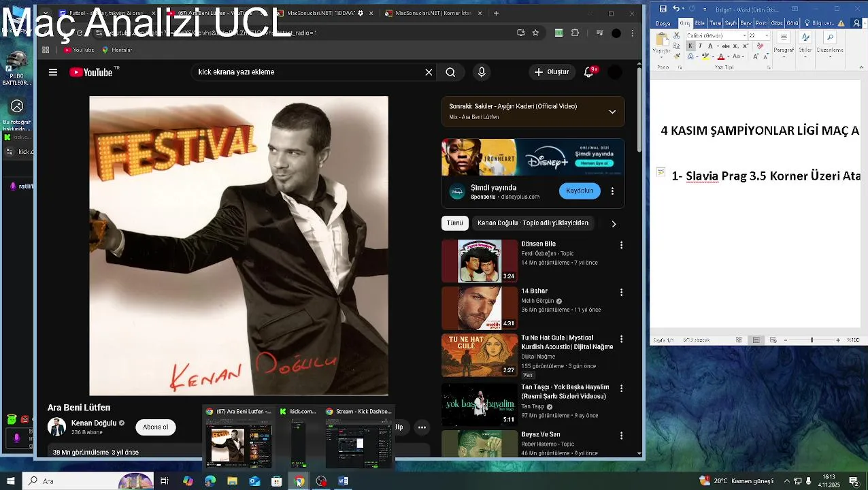Switch Word to web layout view
This screenshot has width=868, height=490.
(x=773, y=340)
